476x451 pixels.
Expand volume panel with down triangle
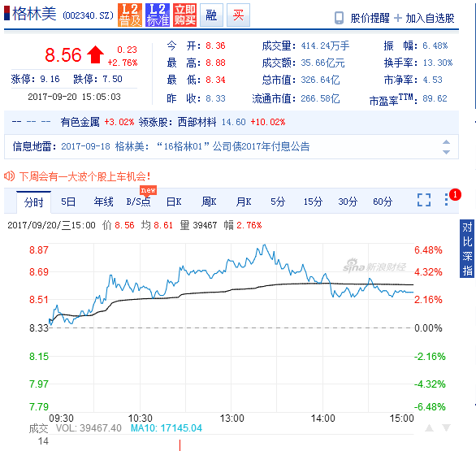(x=446, y=428)
